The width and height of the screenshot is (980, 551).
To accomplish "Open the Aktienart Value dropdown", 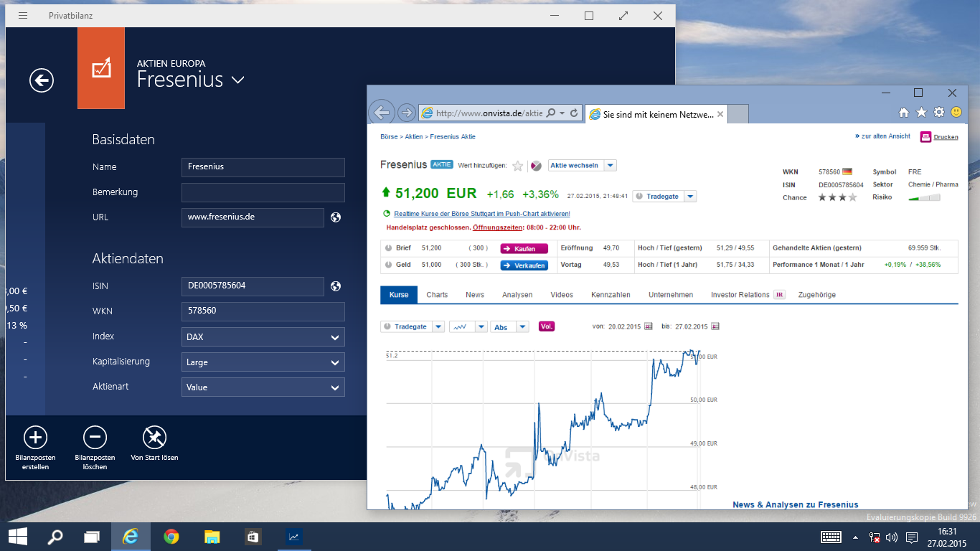I will (263, 387).
